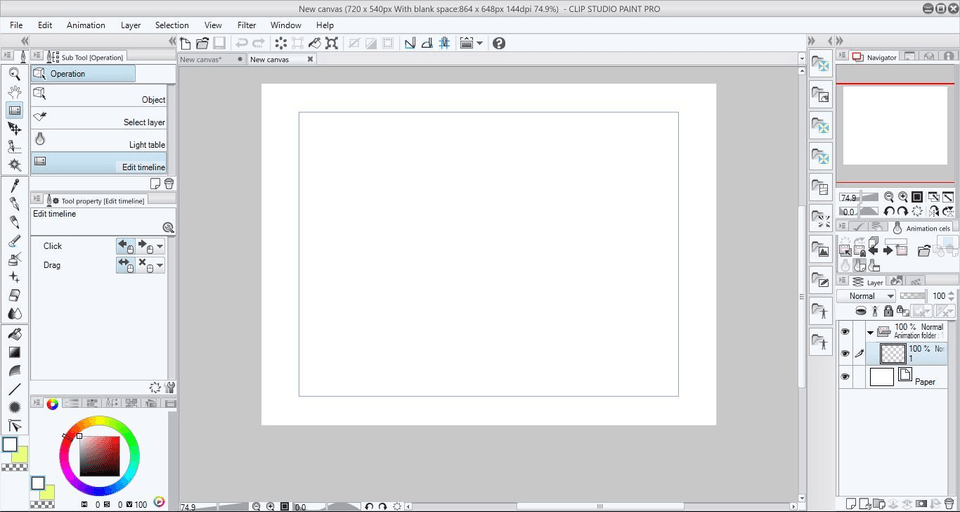
Task: Toggle visibility of animation cel layer 1
Action: [845, 353]
